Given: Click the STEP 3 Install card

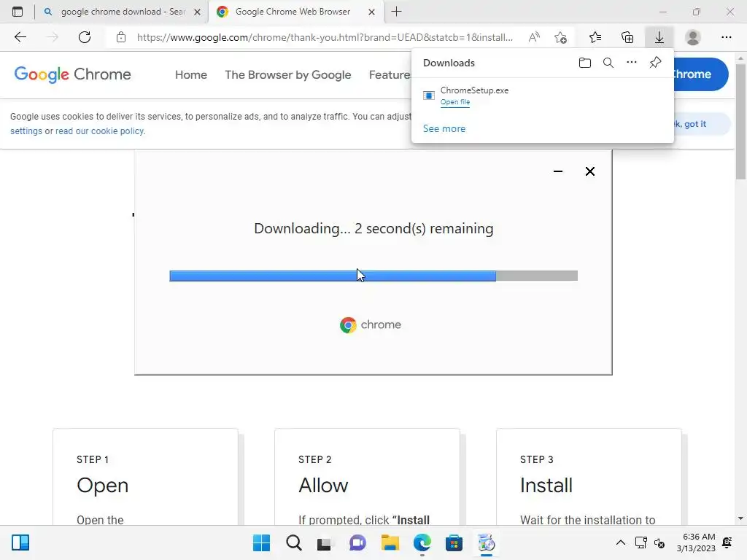Looking at the screenshot, I should (x=589, y=477).
